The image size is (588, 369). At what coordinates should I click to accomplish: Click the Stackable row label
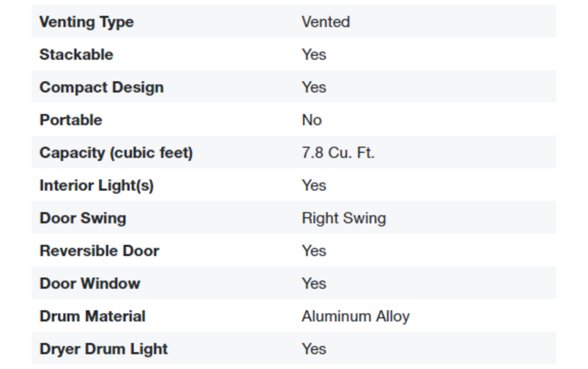coord(76,55)
